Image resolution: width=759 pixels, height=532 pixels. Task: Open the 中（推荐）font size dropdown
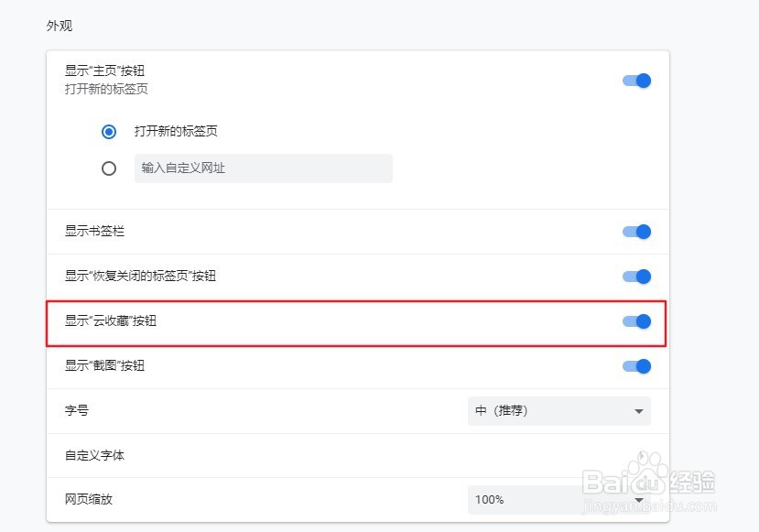click(x=558, y=411)
